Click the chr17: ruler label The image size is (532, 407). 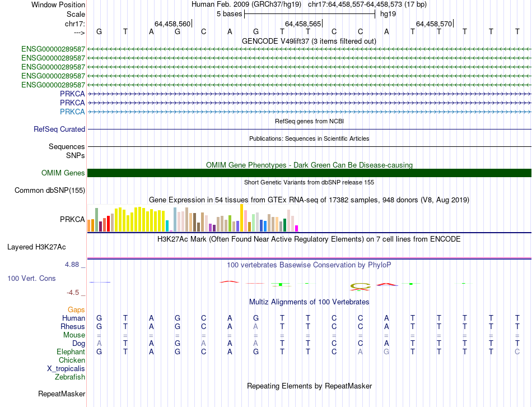74,24
